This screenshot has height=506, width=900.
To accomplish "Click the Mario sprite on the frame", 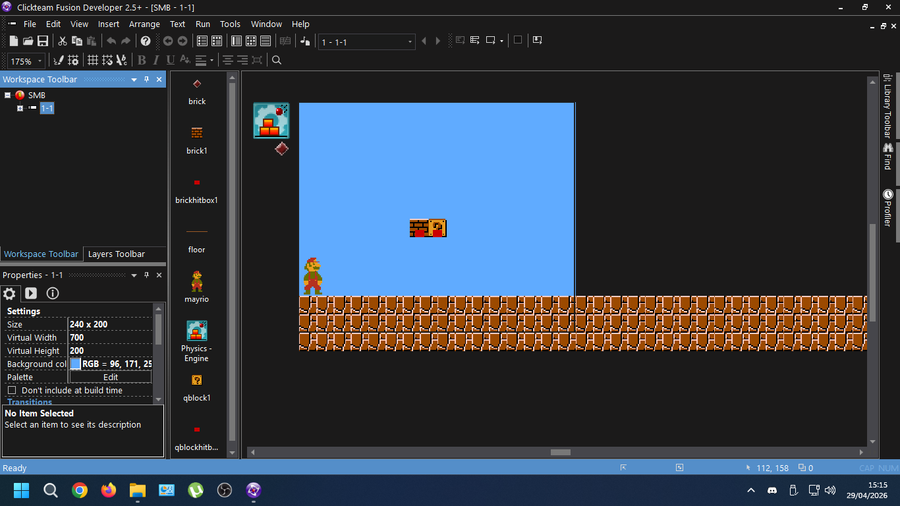I will [313, 276].
